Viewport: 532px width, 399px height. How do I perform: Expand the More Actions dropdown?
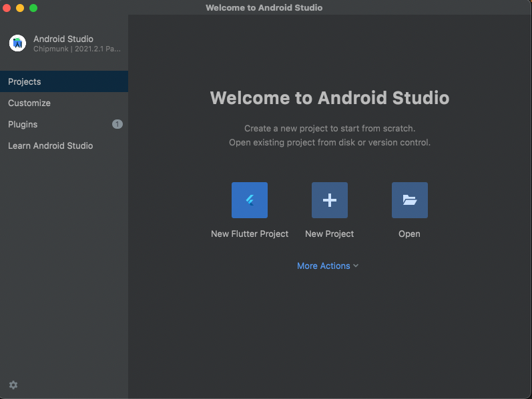coord(328,266)
